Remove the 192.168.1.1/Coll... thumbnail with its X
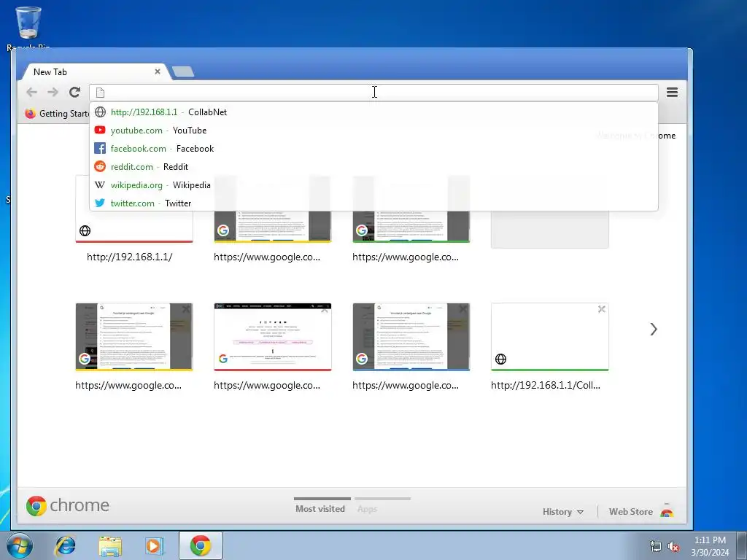The image size is (747, 560). click(602, 309)
